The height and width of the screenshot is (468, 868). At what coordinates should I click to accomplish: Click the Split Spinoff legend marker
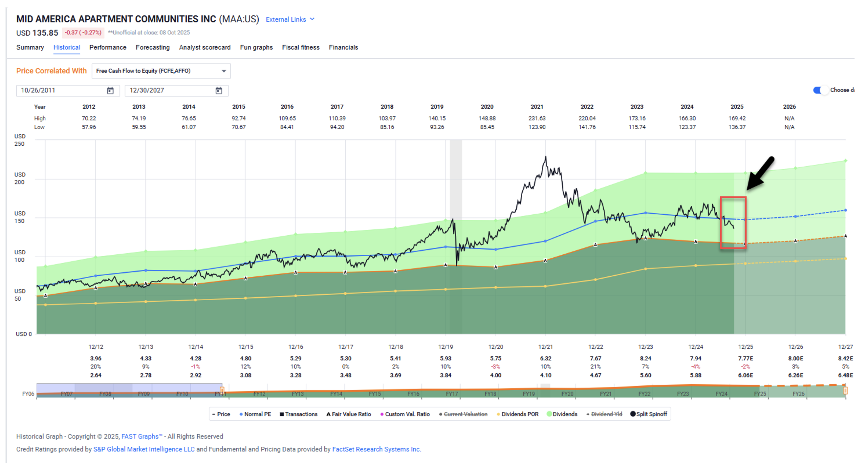pyautogui.click(x=633, y=414)
